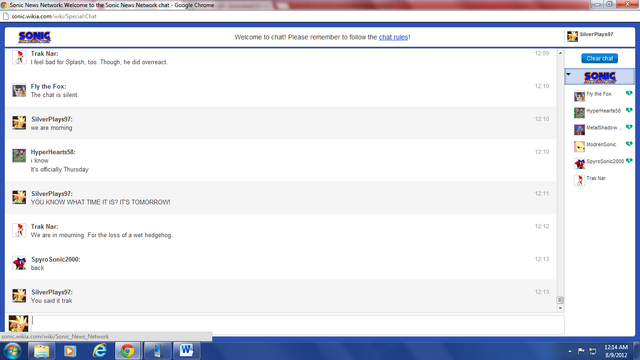Open the chat rules link
This screenshot has height=360, width=640.
[393, 37]
